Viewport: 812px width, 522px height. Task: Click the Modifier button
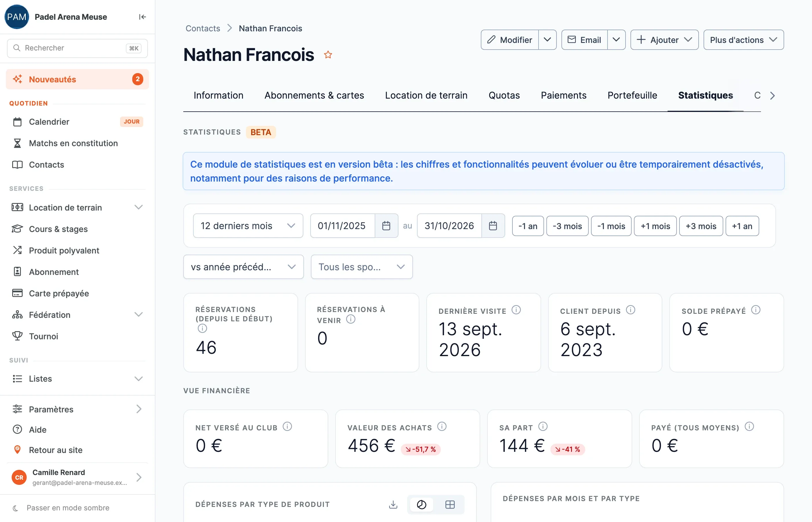click(x=510, y=40)
